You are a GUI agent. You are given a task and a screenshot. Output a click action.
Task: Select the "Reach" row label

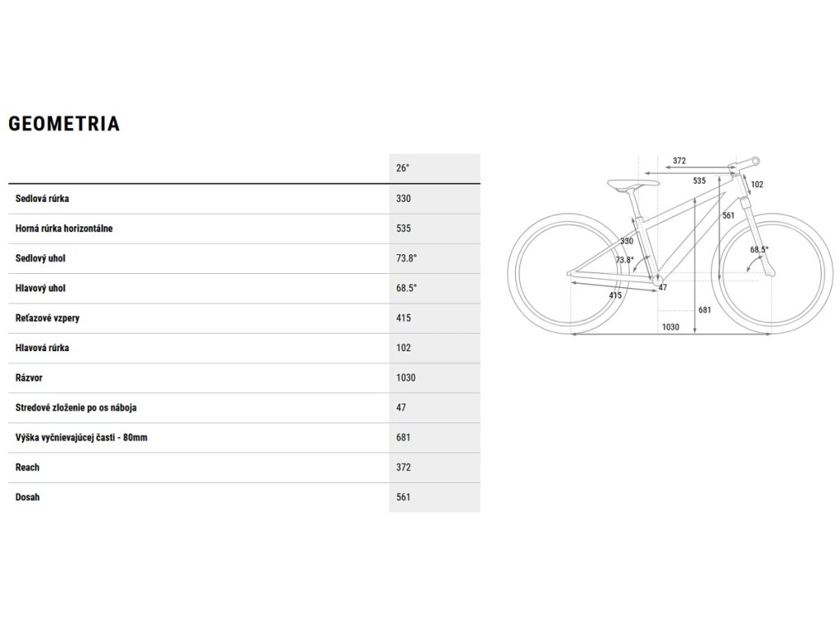click(28, 468)
